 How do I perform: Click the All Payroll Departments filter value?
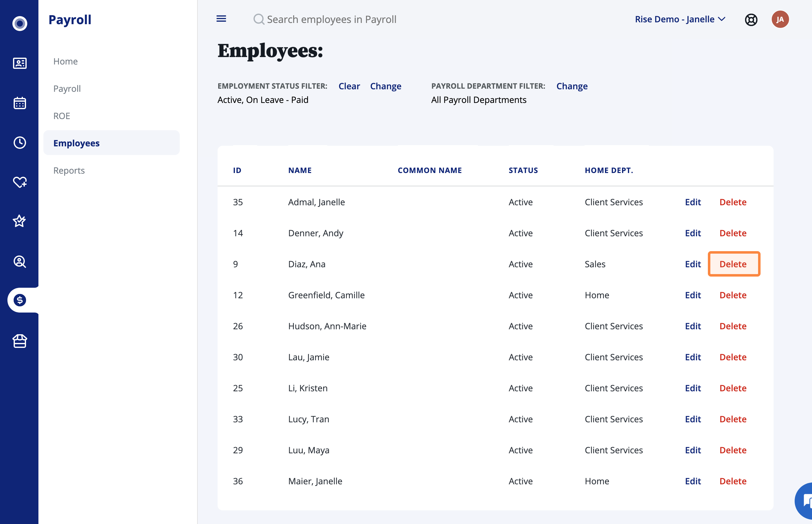(x=479, y=100)
